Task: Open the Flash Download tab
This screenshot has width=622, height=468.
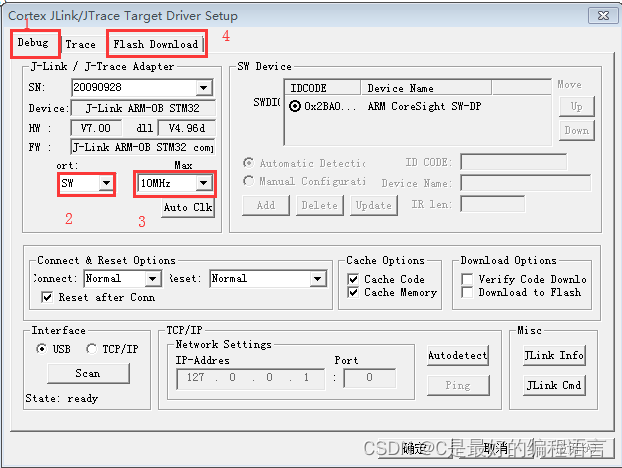Action: 156,44
